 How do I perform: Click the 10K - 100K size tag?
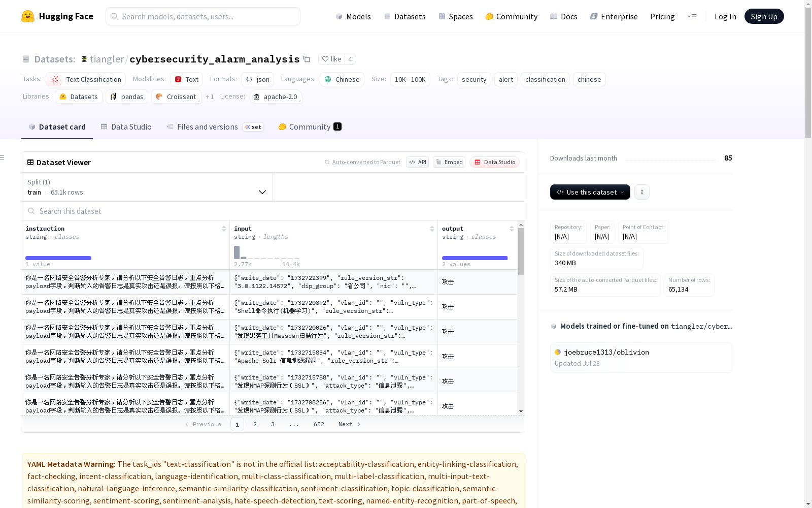click(x=410, y=79)
